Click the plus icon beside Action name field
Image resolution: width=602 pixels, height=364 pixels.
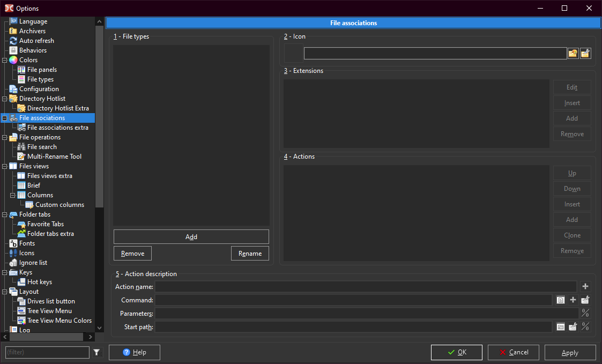pyautogui.click(x=585, y=287)
